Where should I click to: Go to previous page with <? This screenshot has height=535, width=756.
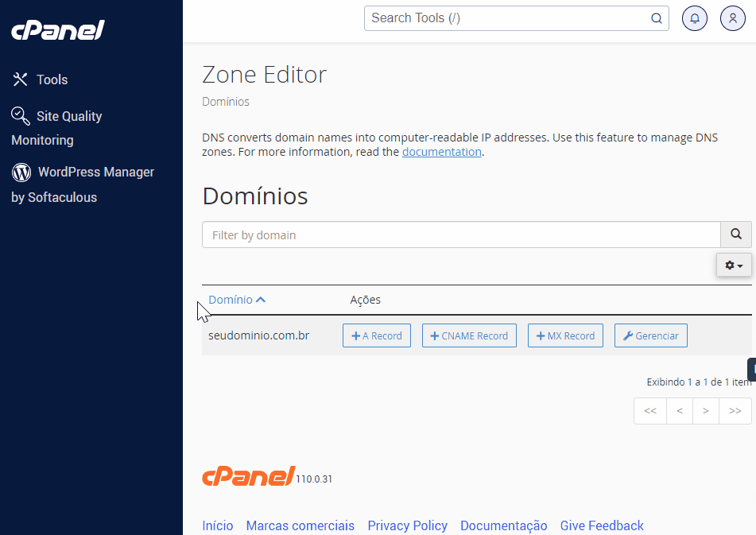pos(680,411)
